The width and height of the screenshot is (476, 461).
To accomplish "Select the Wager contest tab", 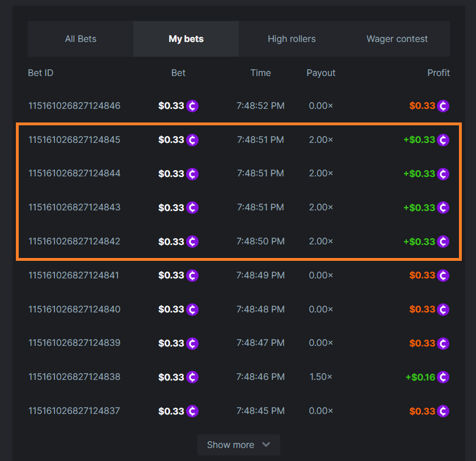I will tap(397, 39).
